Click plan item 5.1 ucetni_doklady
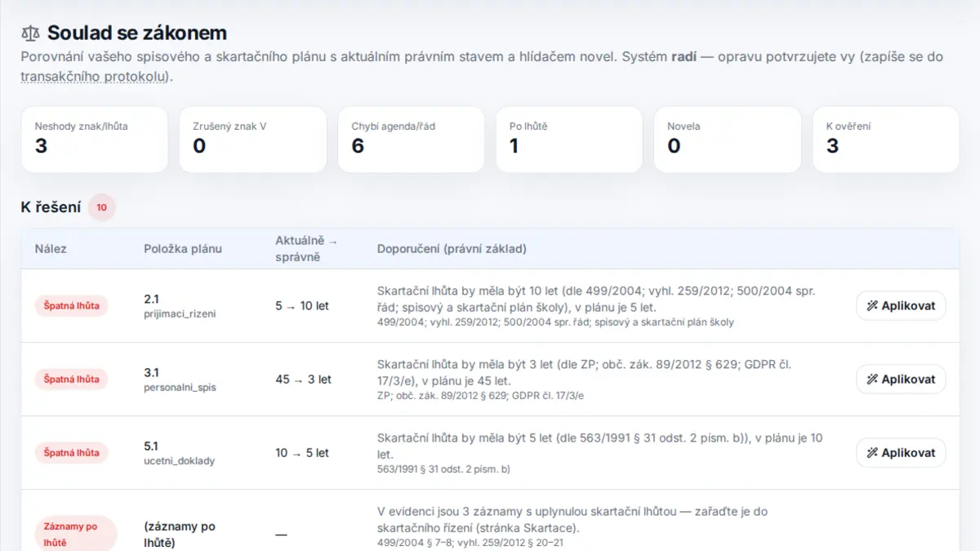Screen dimensions: 980x551 point(180,453)
